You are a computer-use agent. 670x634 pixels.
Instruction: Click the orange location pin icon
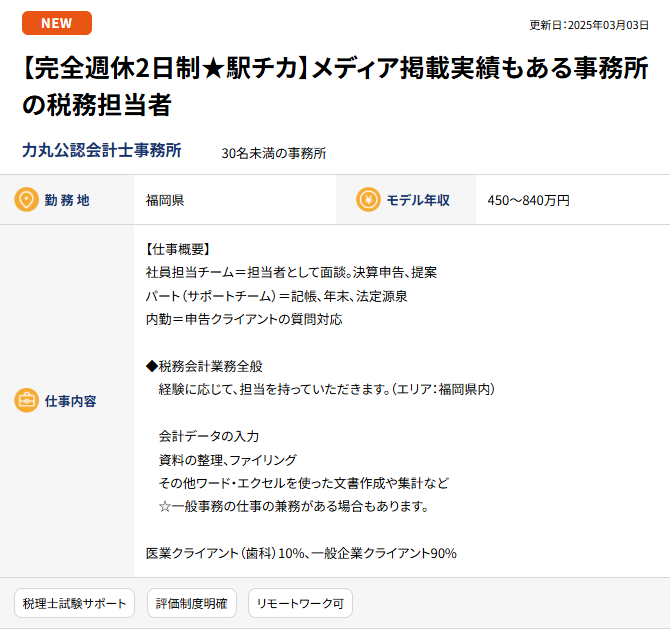pyautogui.click(x=26, y=200)
